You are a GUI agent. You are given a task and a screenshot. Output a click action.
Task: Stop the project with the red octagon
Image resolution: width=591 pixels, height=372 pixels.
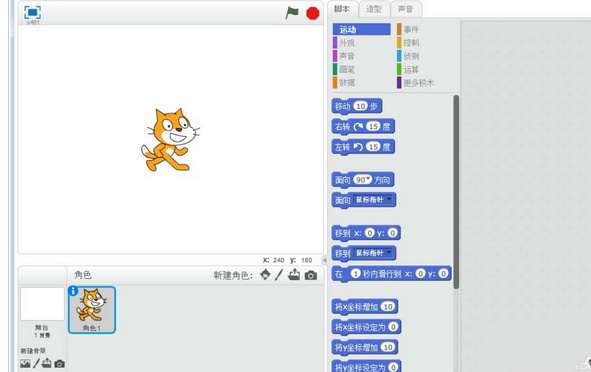tap(313, 13)
